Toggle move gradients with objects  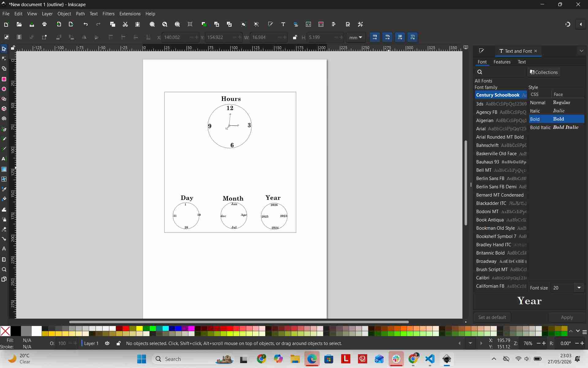[400, 37]
